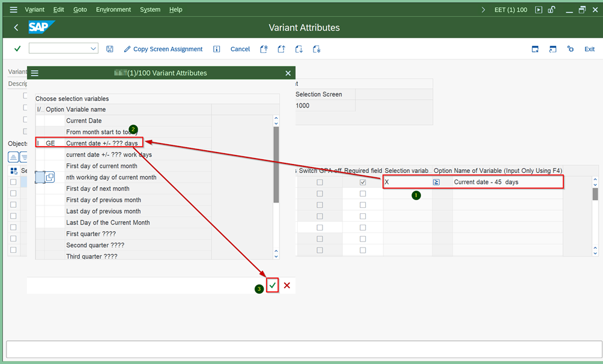Screen dimensions: 603x364
Task: Open the Goto menu
Action: pos(80,10)
